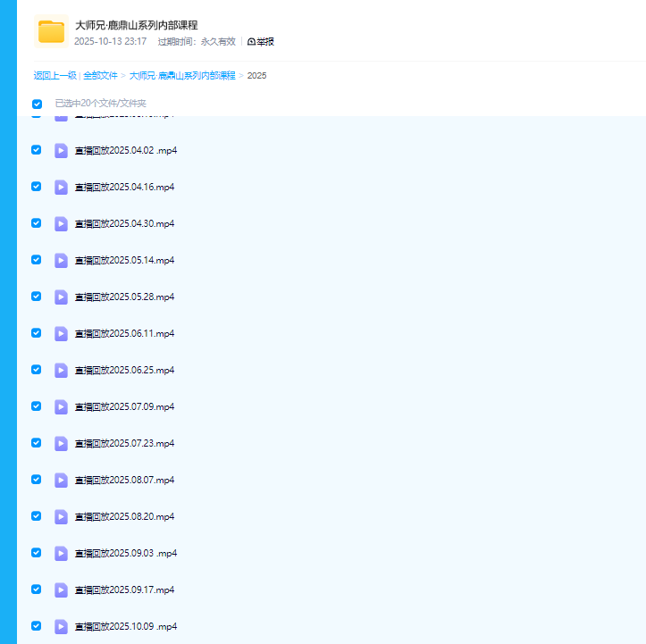The width and height of the screenshot is (646, 644).
Task: Click video icon of 直播回放2025.08.07.mp4
Action: [61, 481]
